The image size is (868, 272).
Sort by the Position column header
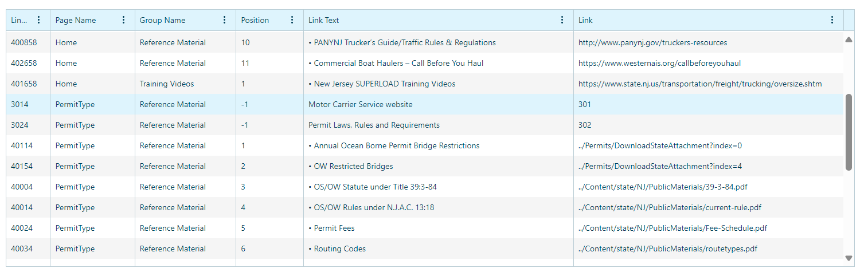click(x=255, y=20)
